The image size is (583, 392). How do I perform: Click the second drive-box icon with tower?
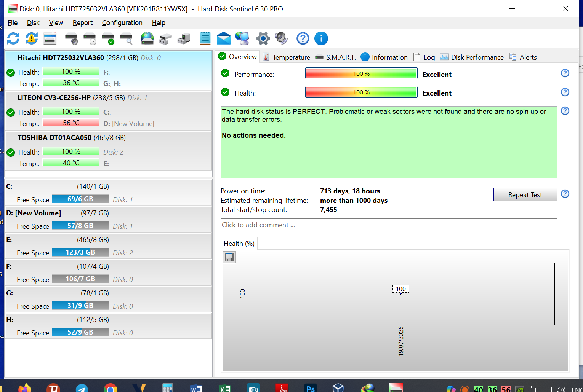pos(184,38)
